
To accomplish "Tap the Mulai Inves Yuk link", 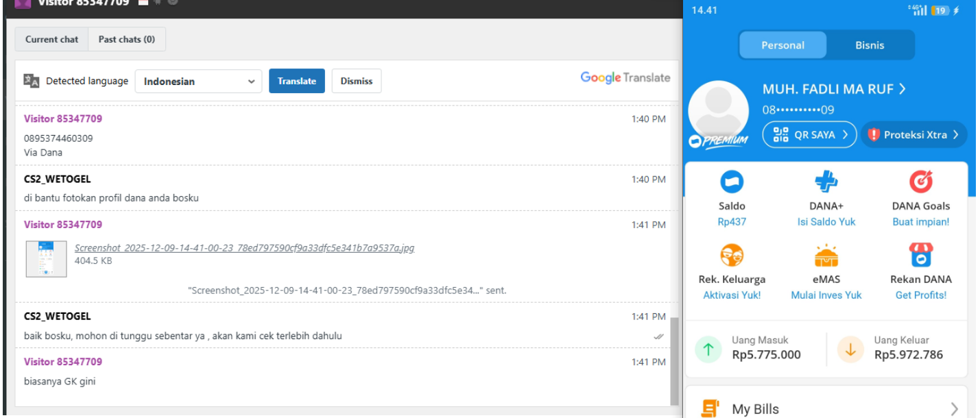I will (826, 295).
